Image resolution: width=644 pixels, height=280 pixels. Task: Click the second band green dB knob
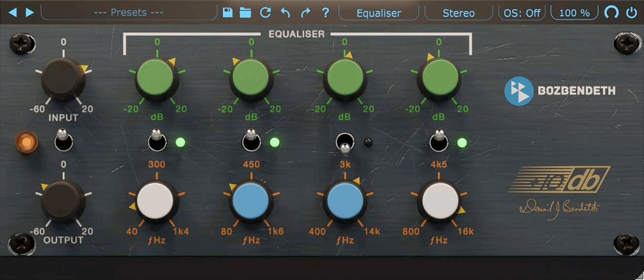(x=251, y=79)
